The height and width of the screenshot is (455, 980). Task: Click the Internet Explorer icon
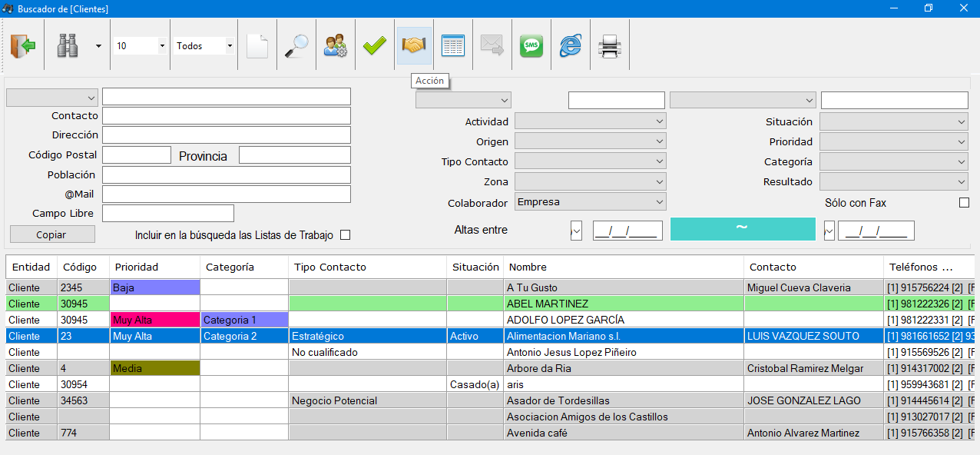point(571,46)
